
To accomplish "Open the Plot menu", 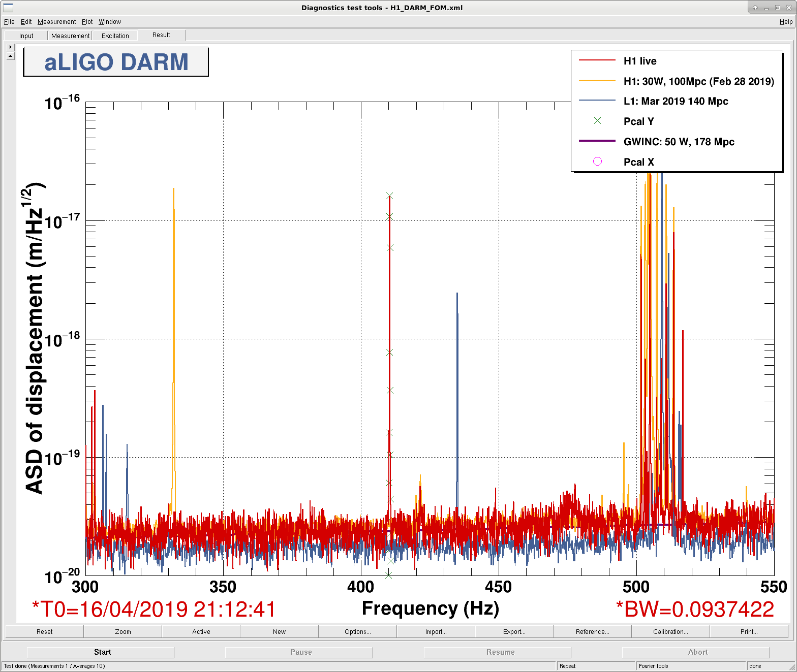I will (87, 22).
